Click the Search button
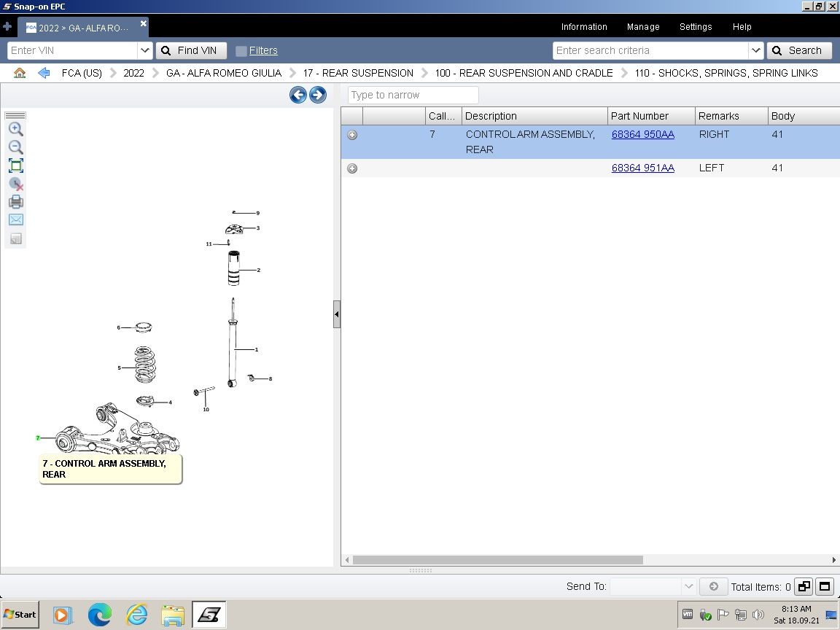The height and width of the screenshot is (630, 840). tap(799, 50)
